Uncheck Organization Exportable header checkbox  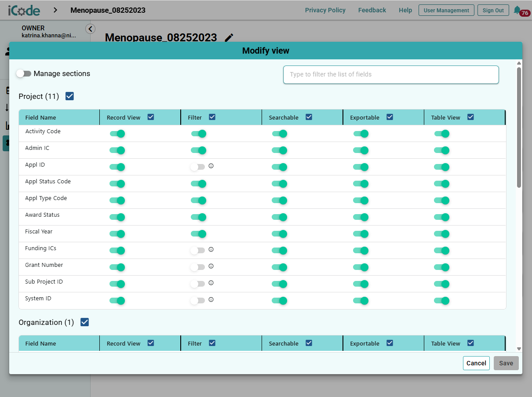[390, 343]
